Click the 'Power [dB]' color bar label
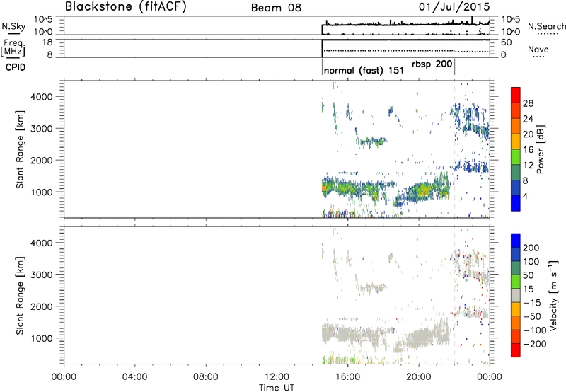Screen dimensions: 566x392 click(x=540, y=149)
